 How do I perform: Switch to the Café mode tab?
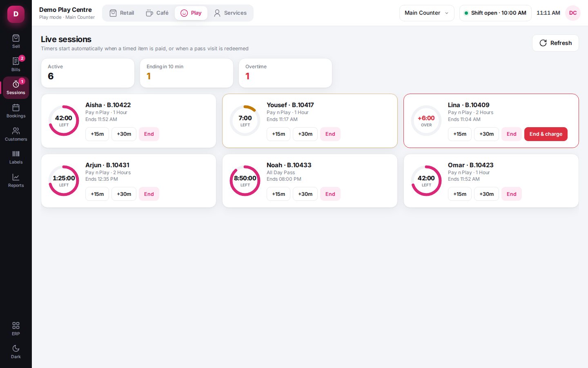157,13
